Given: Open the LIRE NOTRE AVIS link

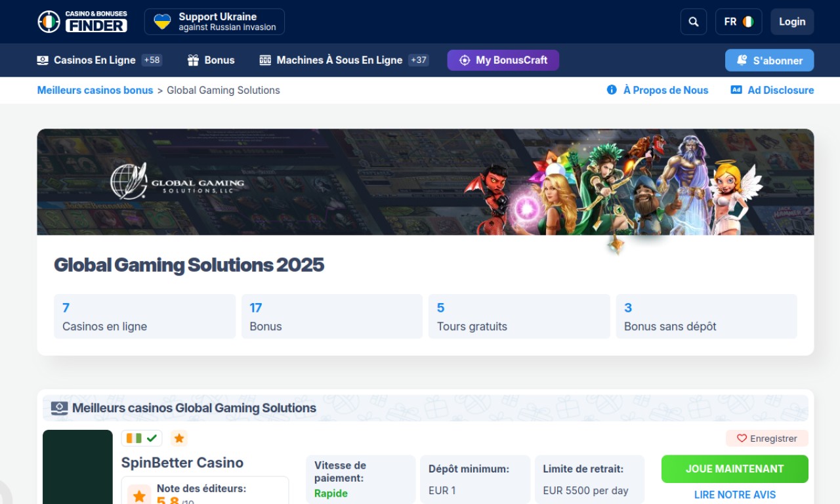Looking at the screenshot, I should coord(735,495).
